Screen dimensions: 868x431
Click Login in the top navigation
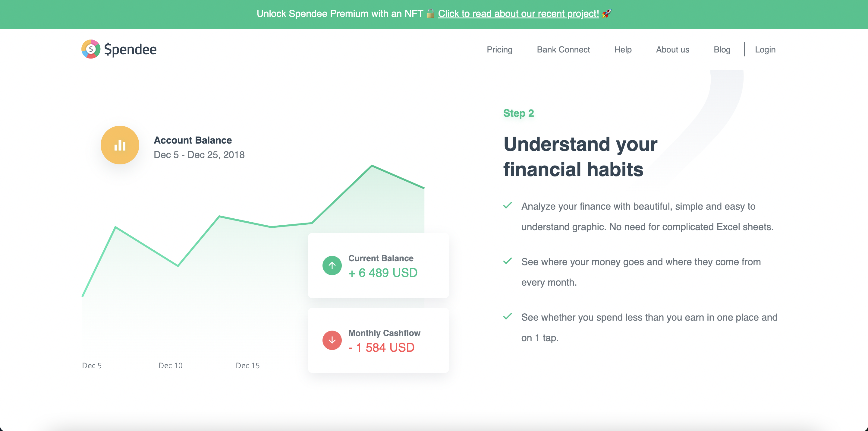point(765,49)
